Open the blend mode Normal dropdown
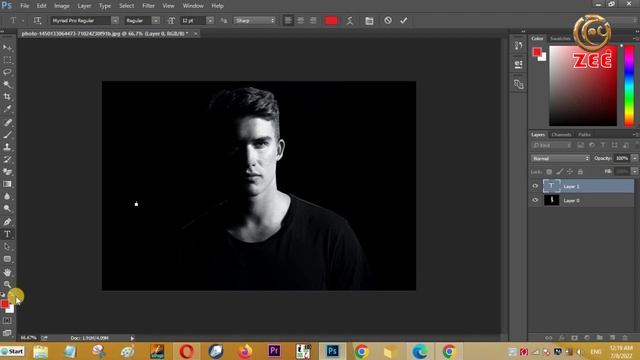 560,158
